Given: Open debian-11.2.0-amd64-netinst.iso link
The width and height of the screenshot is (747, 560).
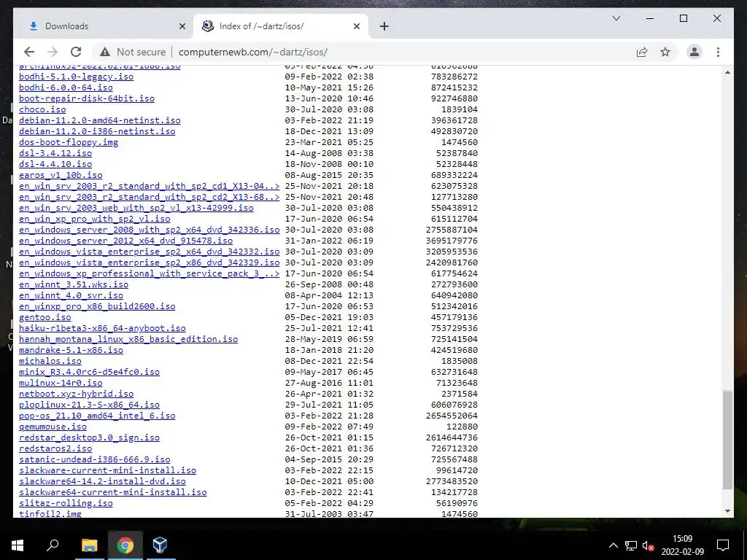Looking at the screenshot, I should click(x=99, y=120).
